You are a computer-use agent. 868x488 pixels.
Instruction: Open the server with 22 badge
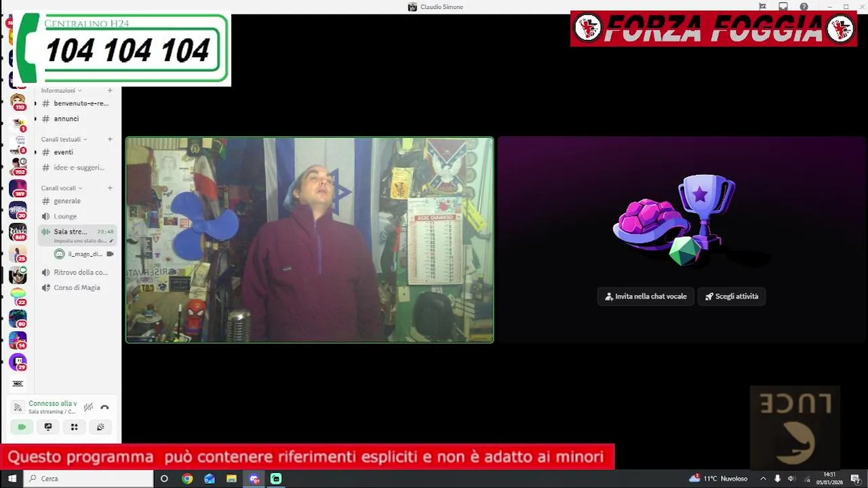tap(18, 297)
